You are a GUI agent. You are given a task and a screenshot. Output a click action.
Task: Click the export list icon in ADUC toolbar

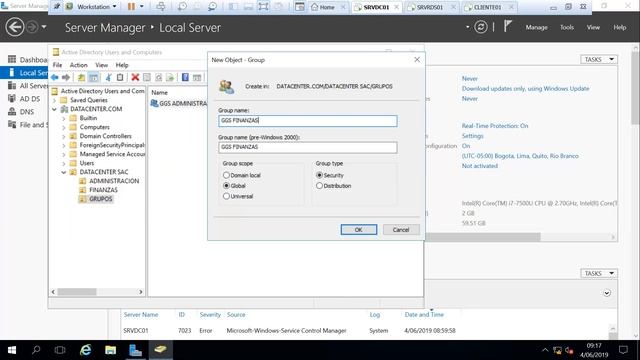pos(170,77)
